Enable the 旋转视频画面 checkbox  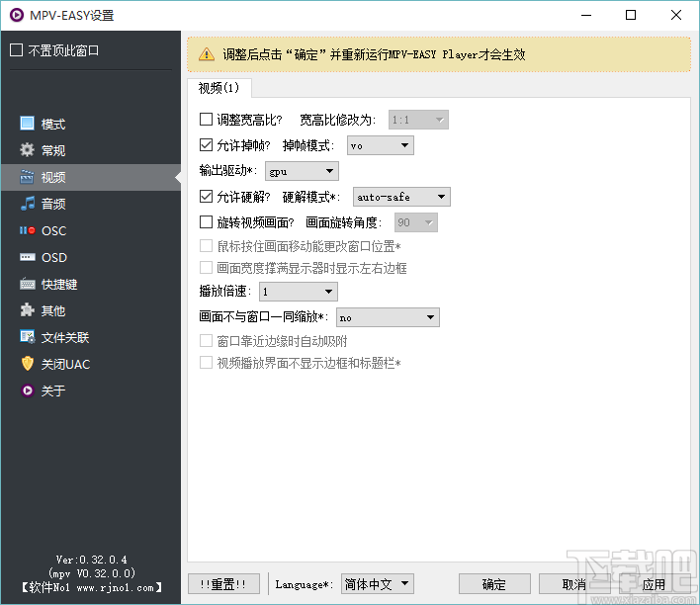(207, 222)
